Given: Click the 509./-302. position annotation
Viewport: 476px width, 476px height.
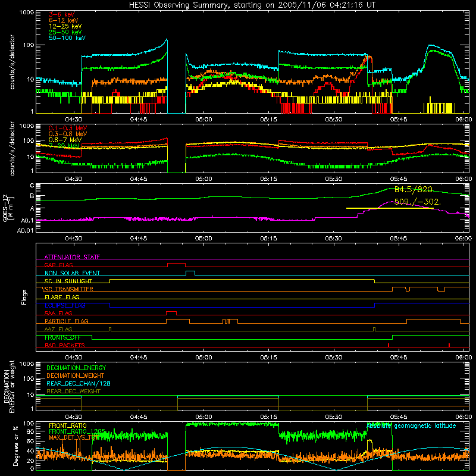Looking at the screenshot, I should click(418, 202).
